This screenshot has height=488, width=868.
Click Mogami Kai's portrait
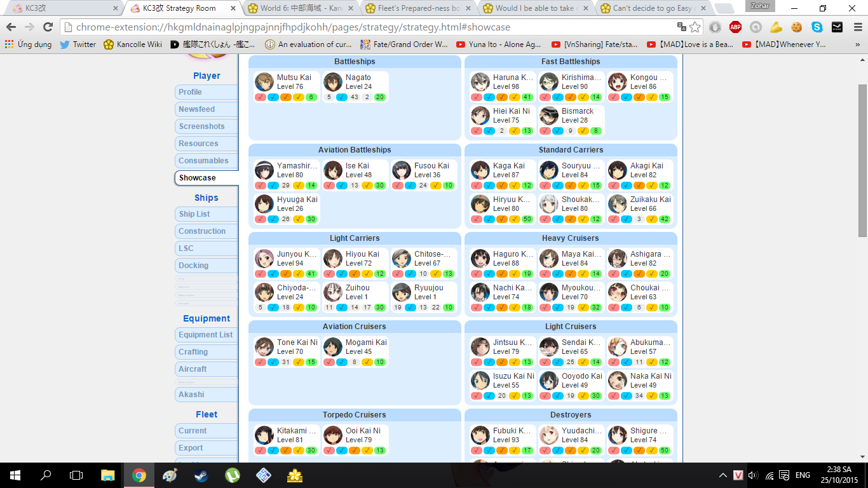pyautogui.click(x=333, y=347)
